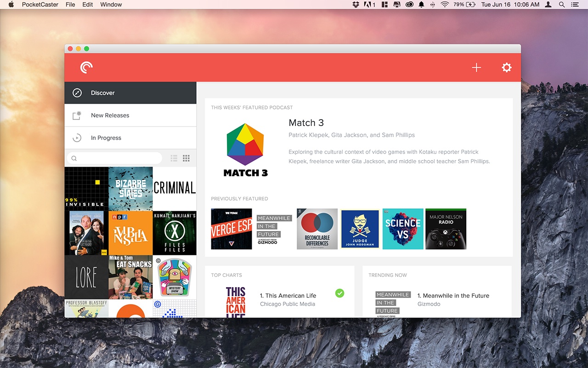Open the Window menu
The width and height of the screenshot is (588, 368).
pyautogui.click(x=111, y=5)
